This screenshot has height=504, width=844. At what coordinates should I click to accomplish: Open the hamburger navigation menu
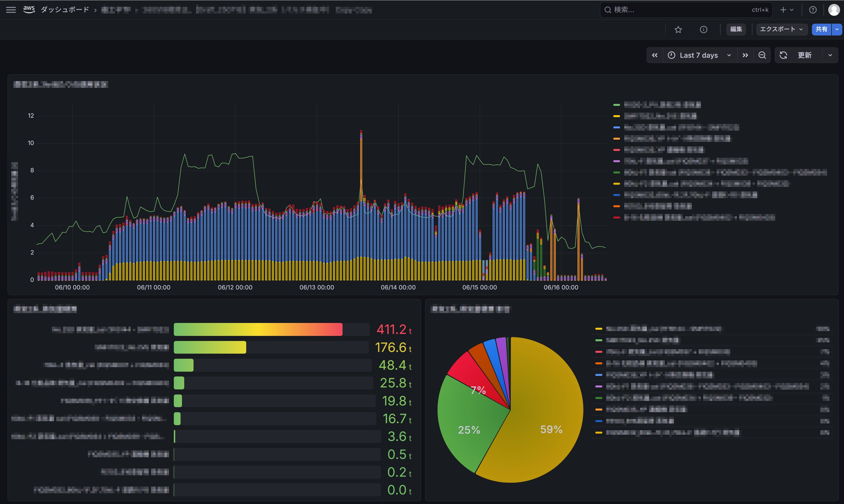(x=11, y=10)
